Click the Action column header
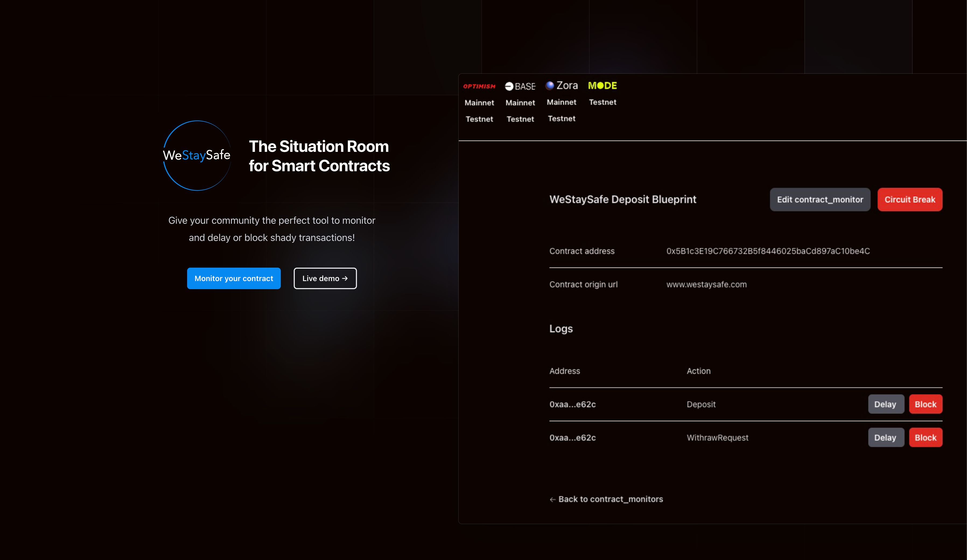Viewport: 967px width, 560px height. 698,371
